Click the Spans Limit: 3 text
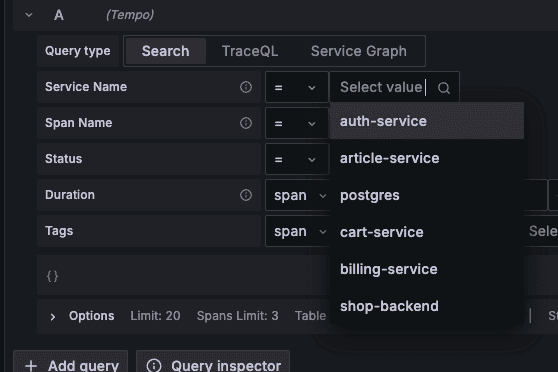The image size is (558, 372). pyautogui.click(x=237, y=316)
